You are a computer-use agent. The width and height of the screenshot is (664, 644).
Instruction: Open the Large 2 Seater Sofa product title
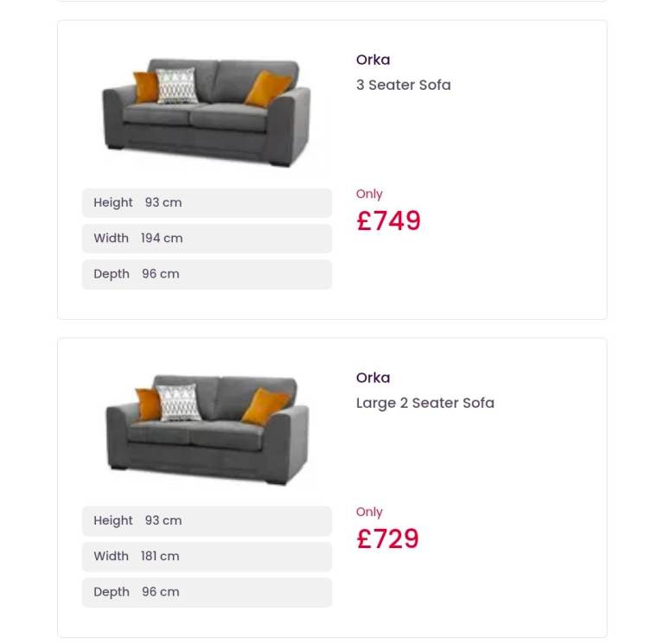click(x=425, y=403)
